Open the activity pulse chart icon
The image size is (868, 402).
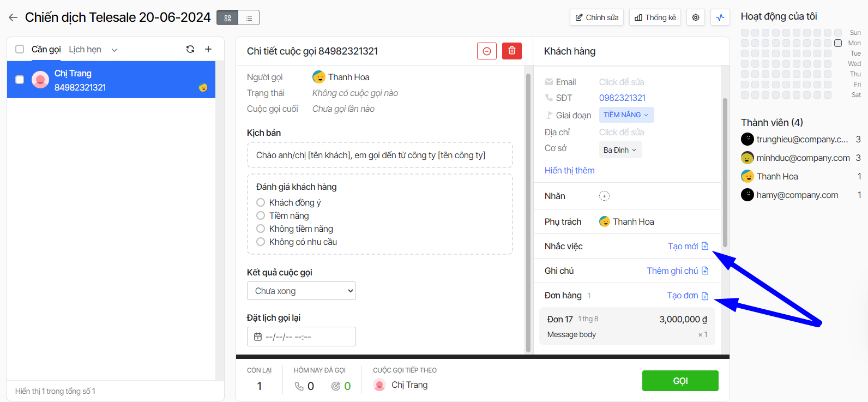(720, 17)
